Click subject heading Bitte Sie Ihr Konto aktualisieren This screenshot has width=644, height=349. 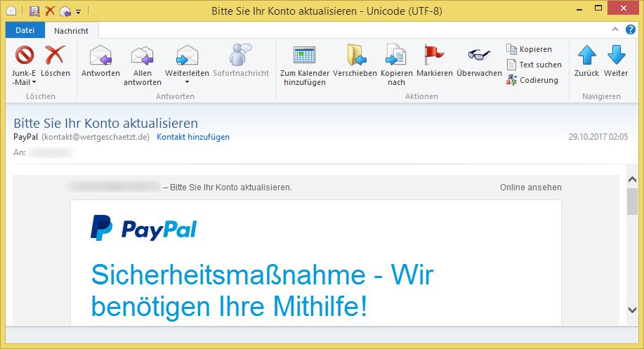(105, 123)
